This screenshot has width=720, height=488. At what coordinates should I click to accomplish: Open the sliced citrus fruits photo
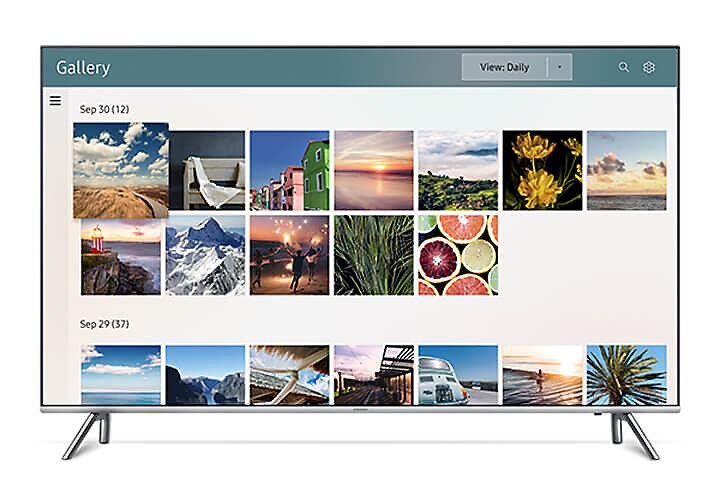pyautogui.click(x=458, y=255)
